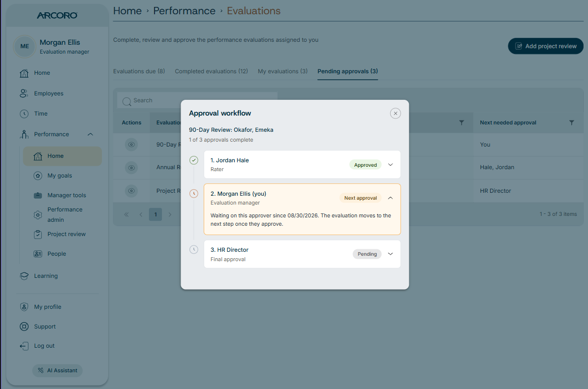Go to previous page of results

[141, 215]
